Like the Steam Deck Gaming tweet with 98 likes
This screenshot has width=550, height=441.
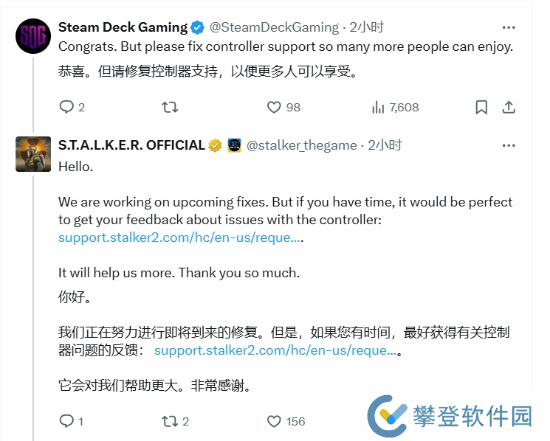[274, 107]
